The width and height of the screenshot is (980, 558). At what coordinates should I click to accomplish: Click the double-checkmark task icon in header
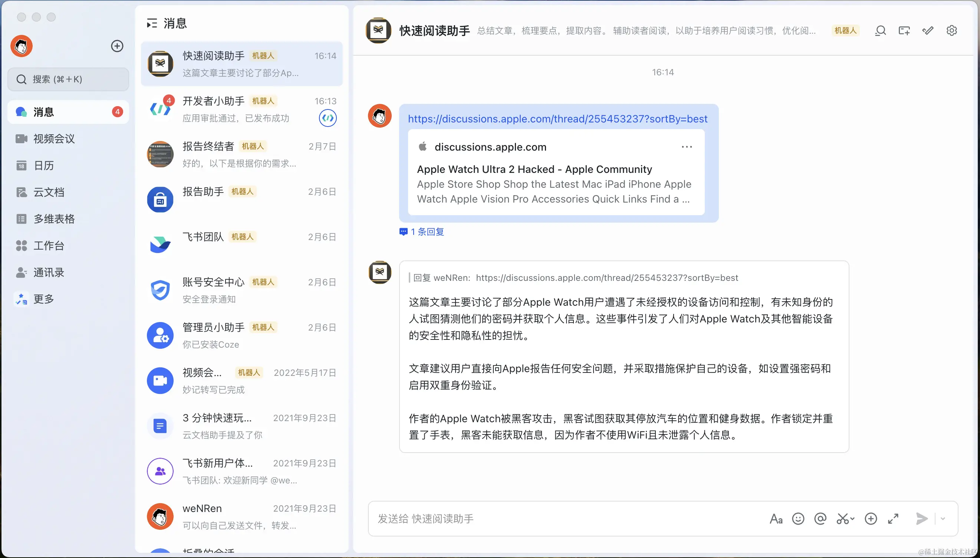928,31
